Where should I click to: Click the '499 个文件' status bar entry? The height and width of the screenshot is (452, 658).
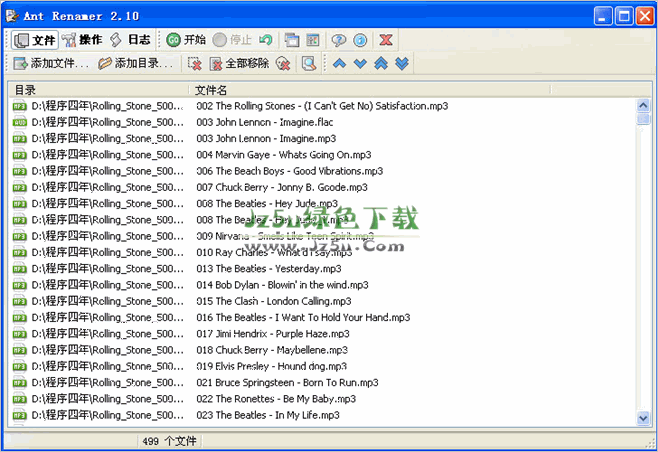click(169, 441)
